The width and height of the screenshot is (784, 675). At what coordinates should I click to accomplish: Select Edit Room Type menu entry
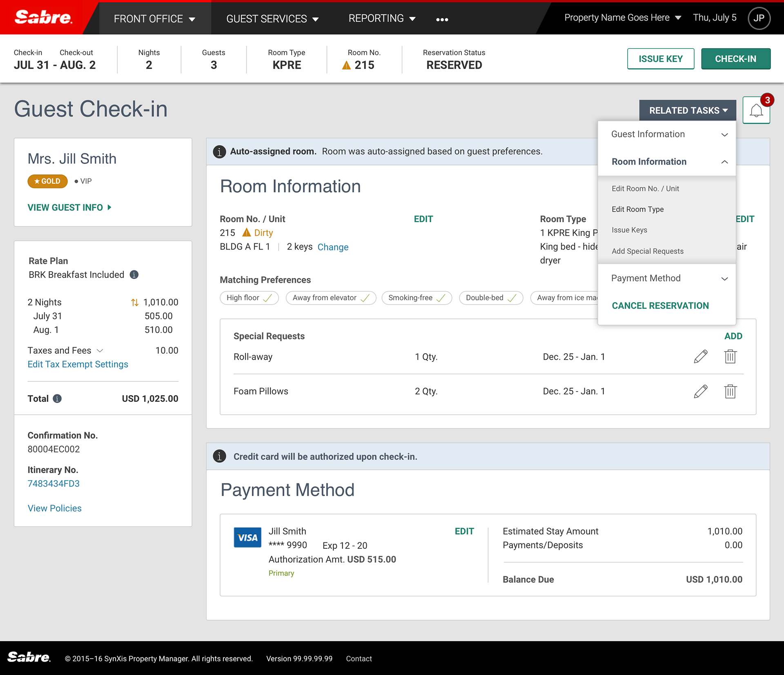pos(637,209)
